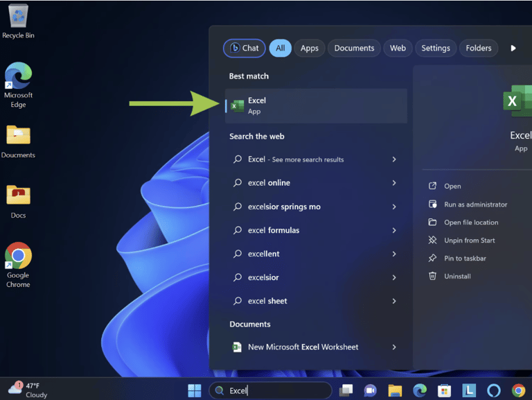
Task: Expand the 'excel online' suggestion chevron
Action: pyautogui.click(x=394, y=183)
